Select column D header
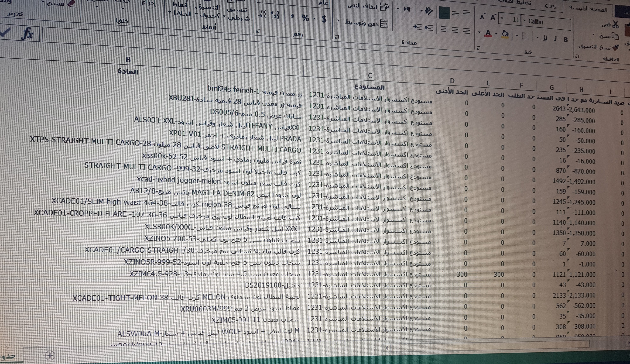This screenshot has width=630, height=364. point(452,80)
